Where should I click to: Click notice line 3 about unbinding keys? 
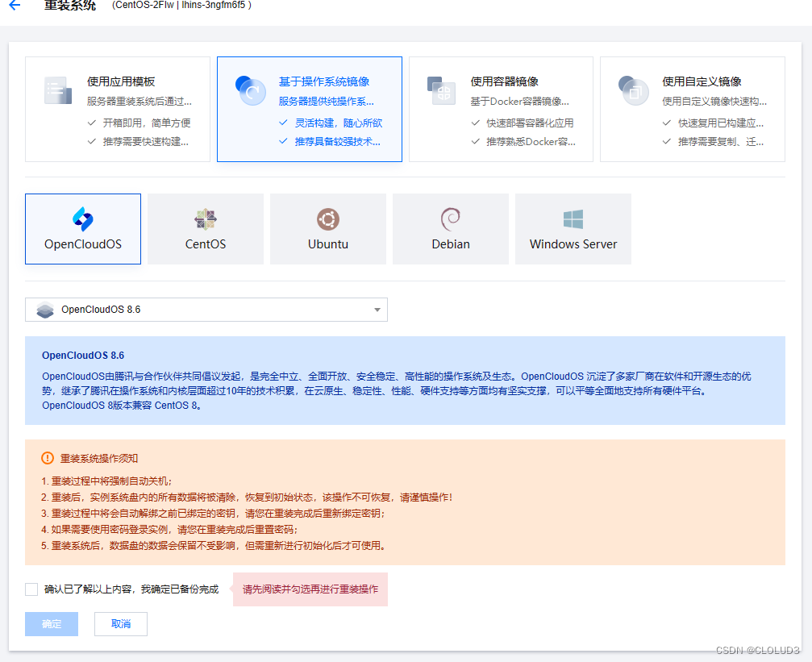[x=214, y=514]
